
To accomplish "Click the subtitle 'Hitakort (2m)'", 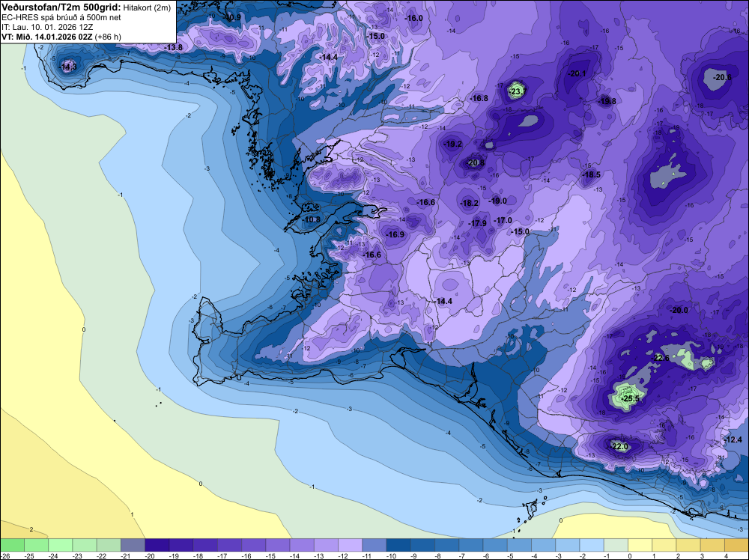I will click(x=147, y=7).
